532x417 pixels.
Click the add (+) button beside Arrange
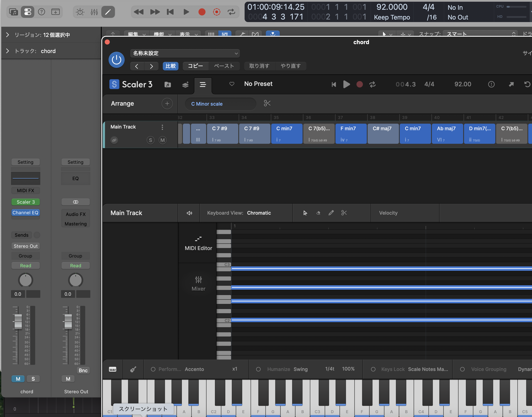[167, 104]
